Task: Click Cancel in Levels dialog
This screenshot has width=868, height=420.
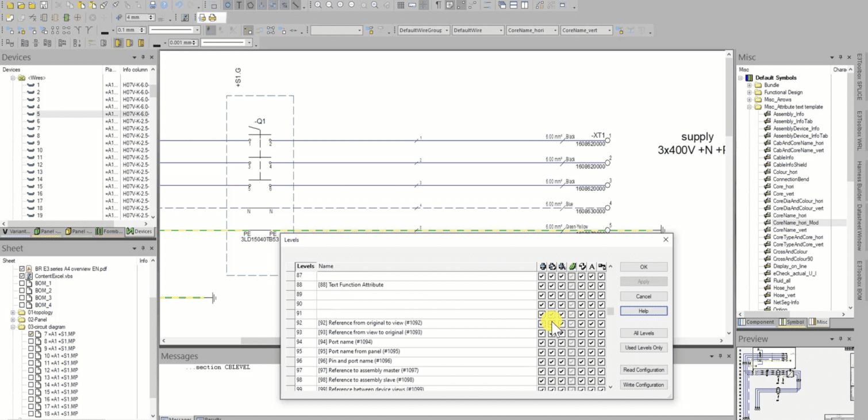Action: coord(643,296)
